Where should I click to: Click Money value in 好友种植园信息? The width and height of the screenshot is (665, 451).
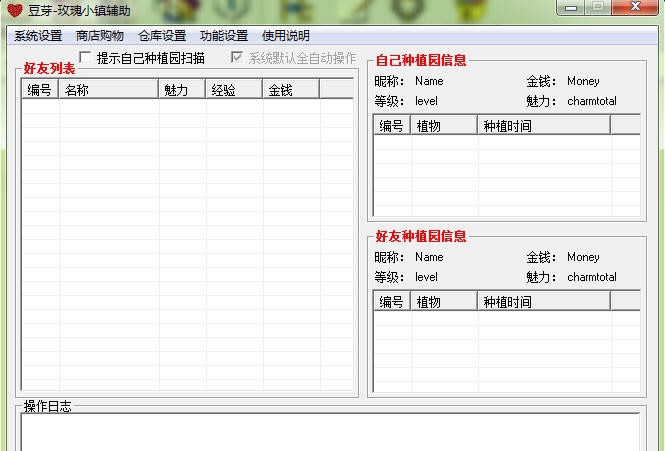[583, 257]
